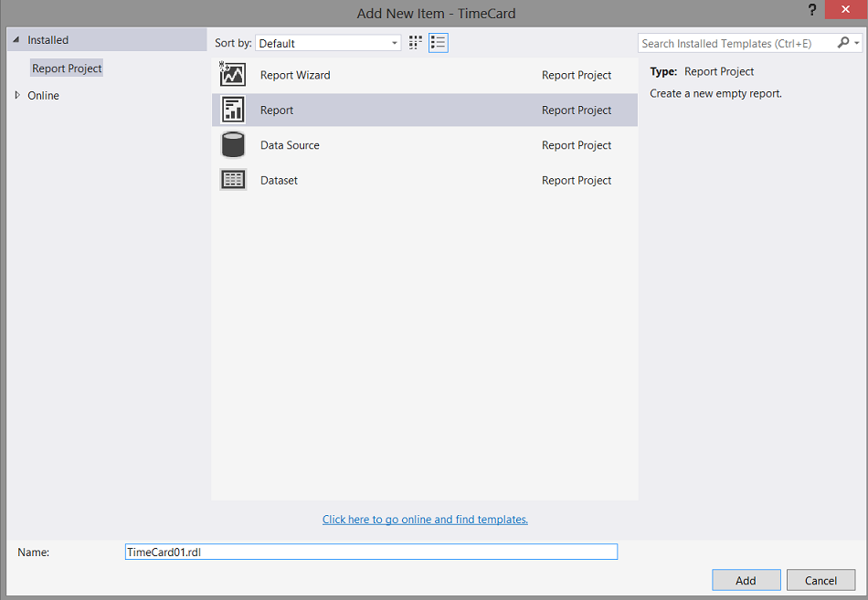The width and height of the screenshot is (868, 600).
Task: Switch to small icons view
Action: (415, 43)
